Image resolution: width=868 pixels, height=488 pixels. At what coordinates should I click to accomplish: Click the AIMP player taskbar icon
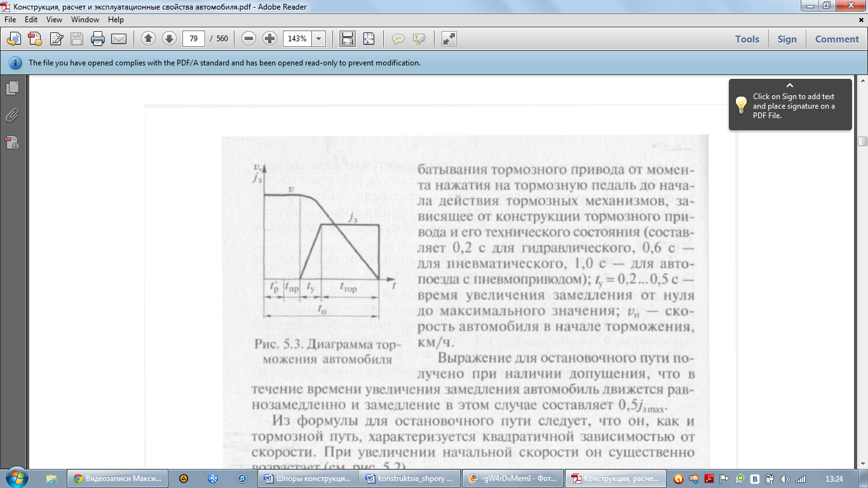click(184, 478)
